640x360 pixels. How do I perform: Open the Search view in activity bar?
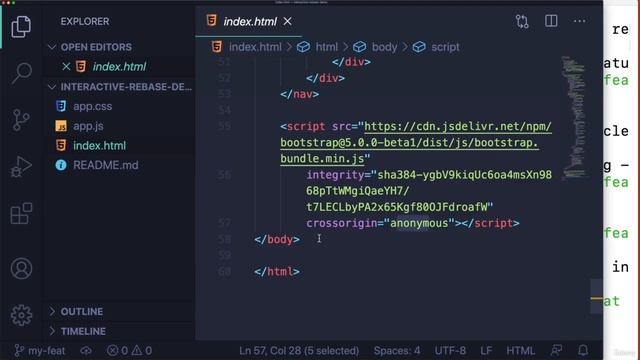pyautogui.click(x=21, y=73)
